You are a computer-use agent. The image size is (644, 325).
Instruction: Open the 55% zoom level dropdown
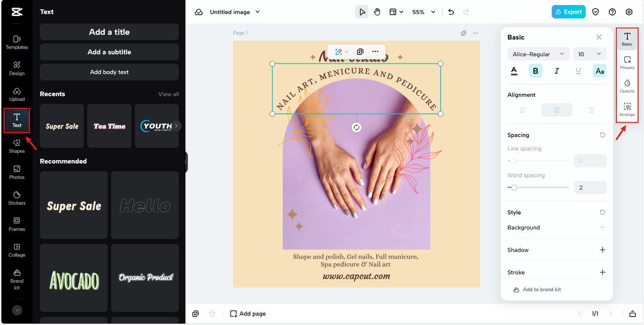click(x=424, y=12)
